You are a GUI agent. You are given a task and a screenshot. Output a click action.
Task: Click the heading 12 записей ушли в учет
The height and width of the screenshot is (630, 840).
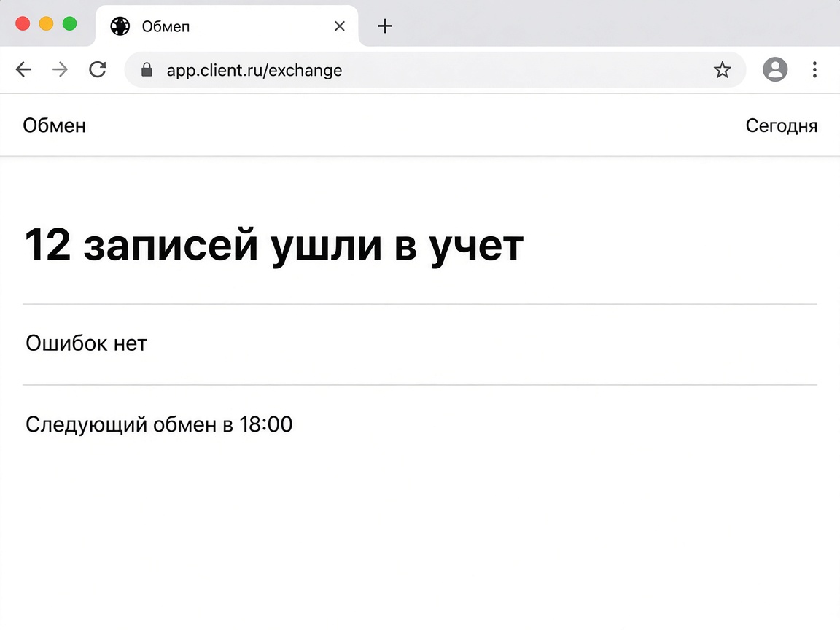pyautogui.click(x=274, y=245)
